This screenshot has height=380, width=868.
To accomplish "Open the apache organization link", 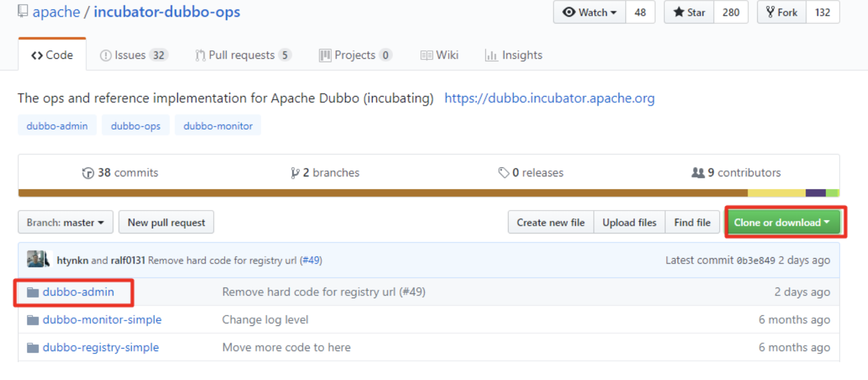I will pos(56,12).
